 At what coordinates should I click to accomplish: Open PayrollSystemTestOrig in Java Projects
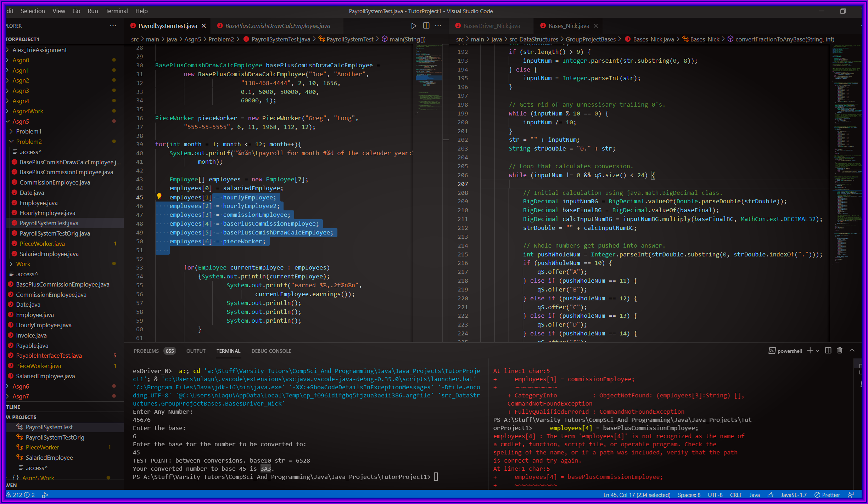click(x=55, y=437)
